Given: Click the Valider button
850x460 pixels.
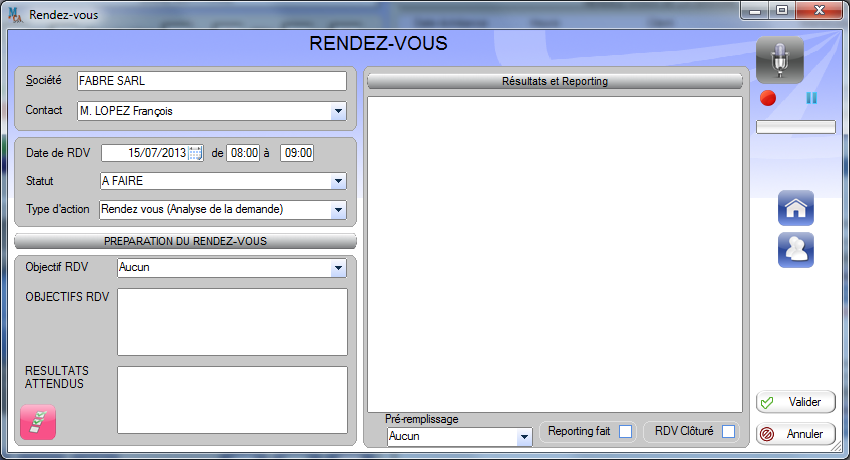Looking at the screenshot, I should [796, 402].
